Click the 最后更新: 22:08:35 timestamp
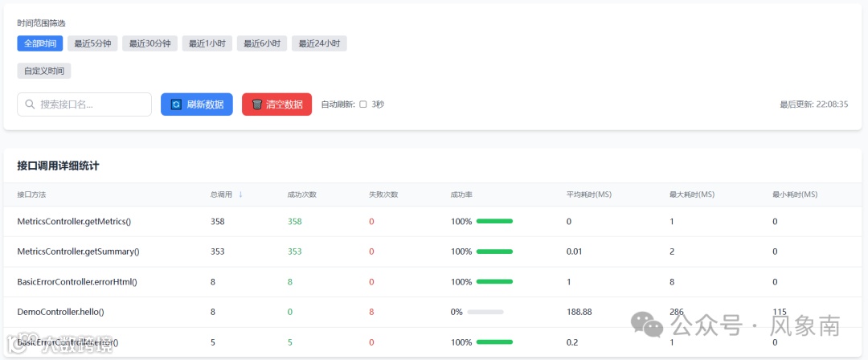This screenshot has width=868, height=360. coord(813,104)
